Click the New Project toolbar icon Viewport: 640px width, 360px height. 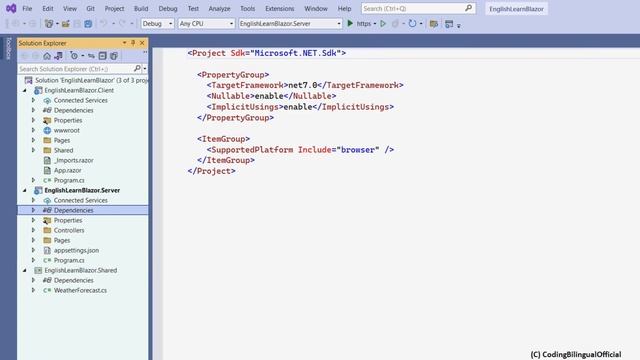point(49,24)
